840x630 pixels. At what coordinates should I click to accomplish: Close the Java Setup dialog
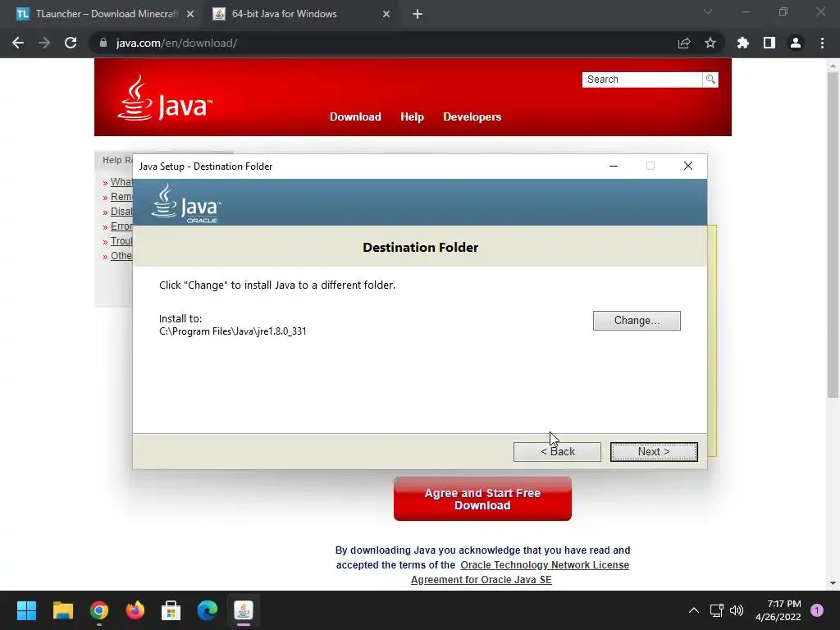(688, 166)
